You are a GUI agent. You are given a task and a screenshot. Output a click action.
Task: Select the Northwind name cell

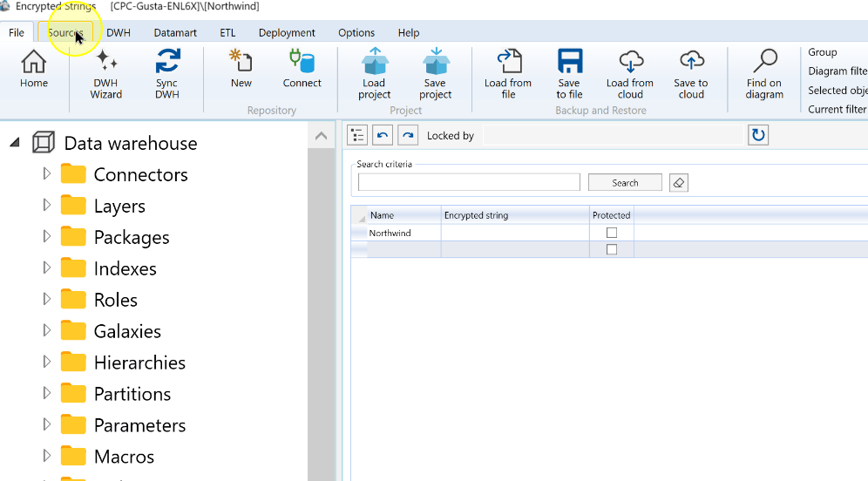click(404, 233)
